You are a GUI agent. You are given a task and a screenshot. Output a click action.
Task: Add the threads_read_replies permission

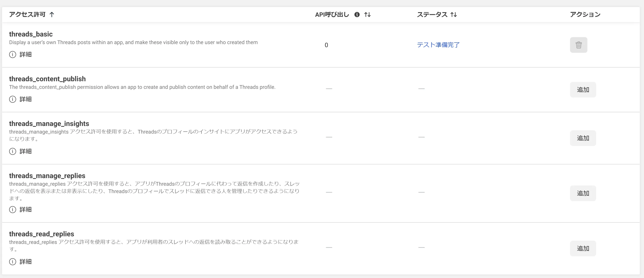583,248
